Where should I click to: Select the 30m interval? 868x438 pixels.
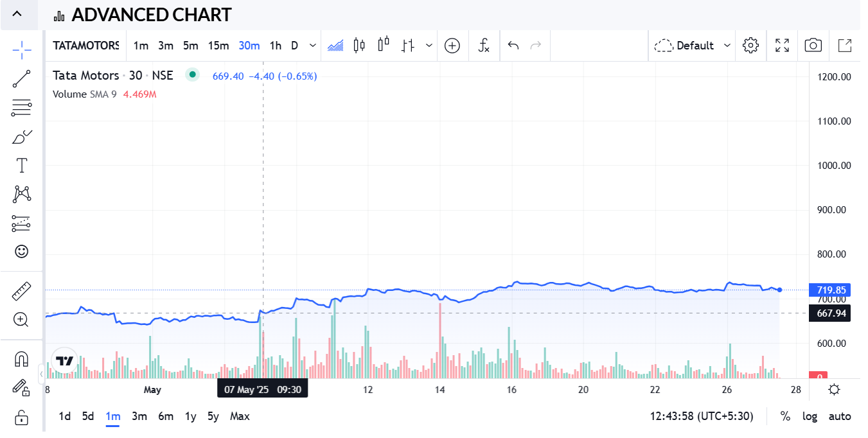[x=249, y=46]
